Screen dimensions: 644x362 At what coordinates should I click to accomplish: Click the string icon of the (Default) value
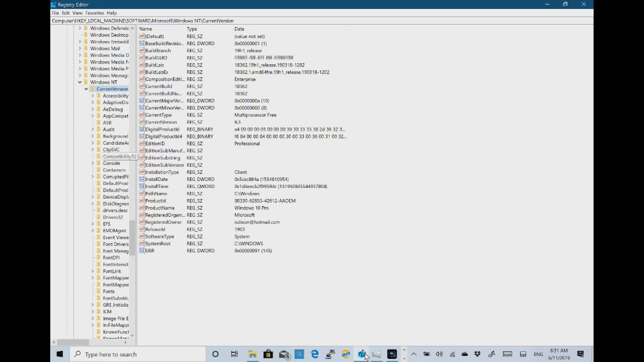(142, 36)
